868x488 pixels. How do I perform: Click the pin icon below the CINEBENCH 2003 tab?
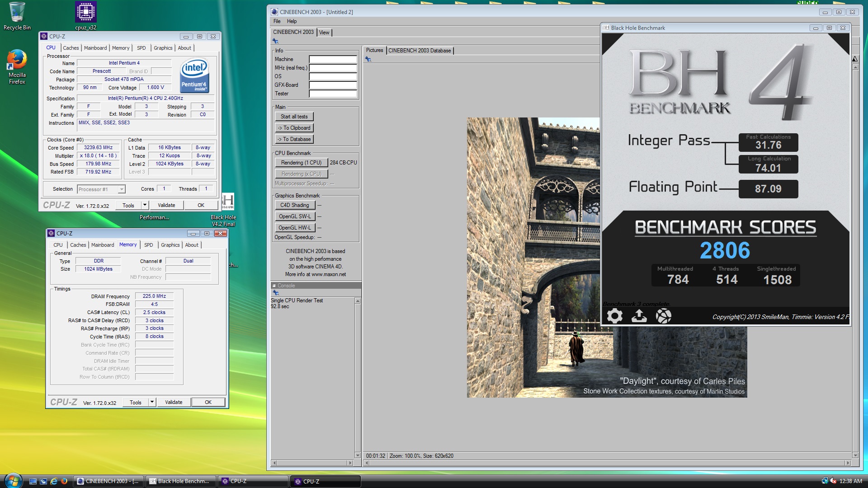[275, 41]
